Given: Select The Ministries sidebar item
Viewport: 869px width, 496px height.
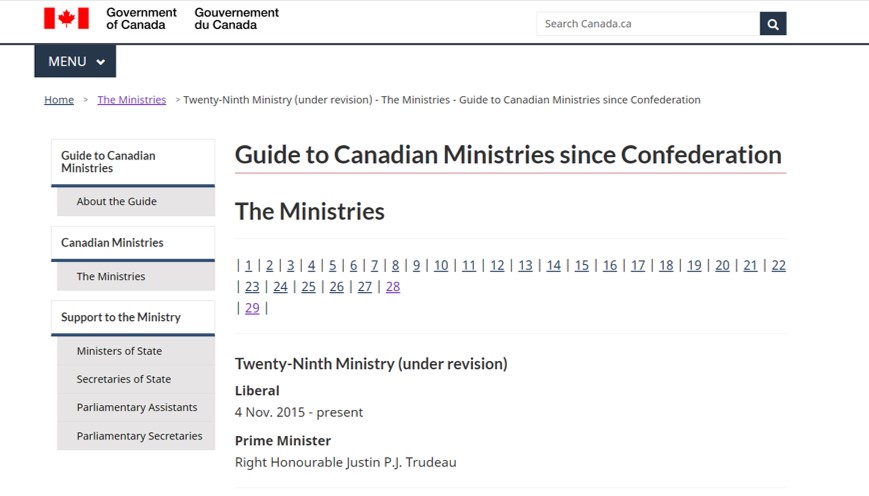Looking at the screenshot, I should (x=111, y=277).
